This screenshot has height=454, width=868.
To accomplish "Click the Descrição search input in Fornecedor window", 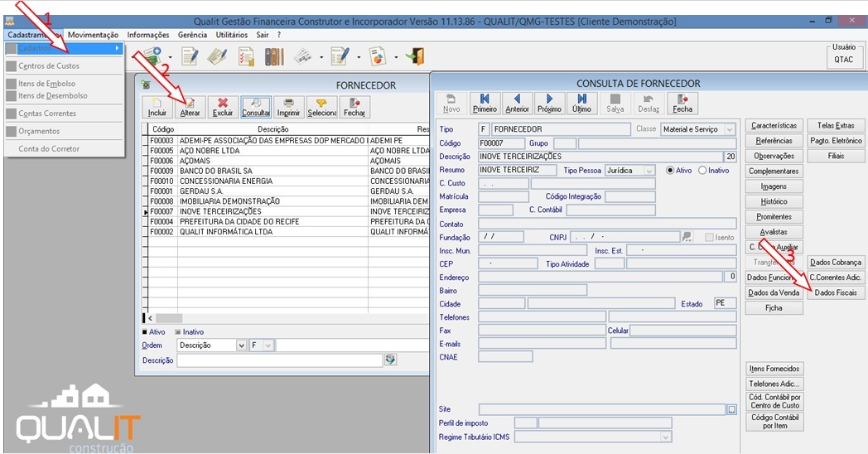I will coord(280,360).
